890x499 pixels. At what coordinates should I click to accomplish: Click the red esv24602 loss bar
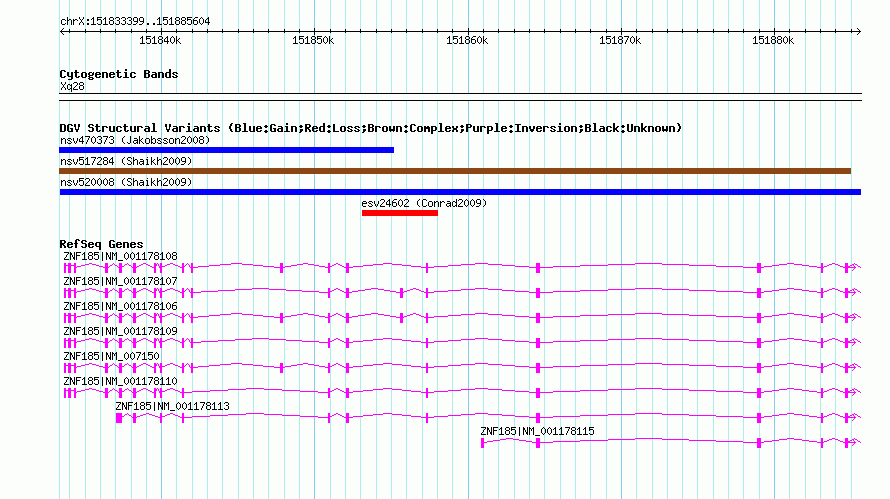point(400,213)
